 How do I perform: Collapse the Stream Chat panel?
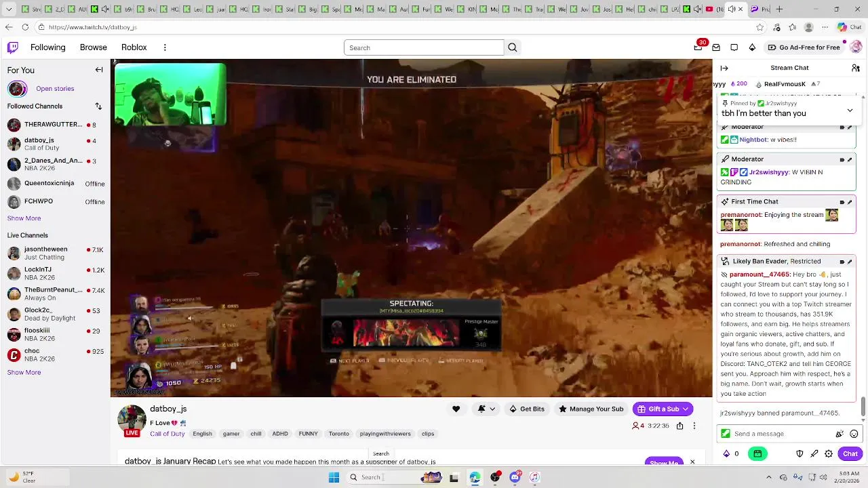pos(724,68)
